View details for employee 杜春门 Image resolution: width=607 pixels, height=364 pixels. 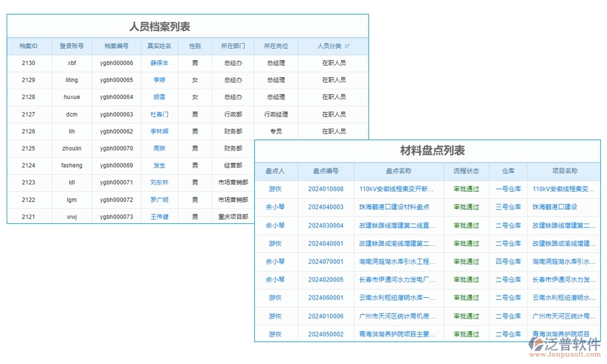pyautogui.click(x=158, y=113)
